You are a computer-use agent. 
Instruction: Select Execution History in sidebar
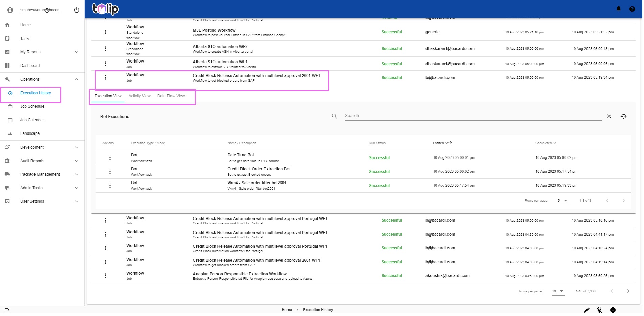coord(36,93)
